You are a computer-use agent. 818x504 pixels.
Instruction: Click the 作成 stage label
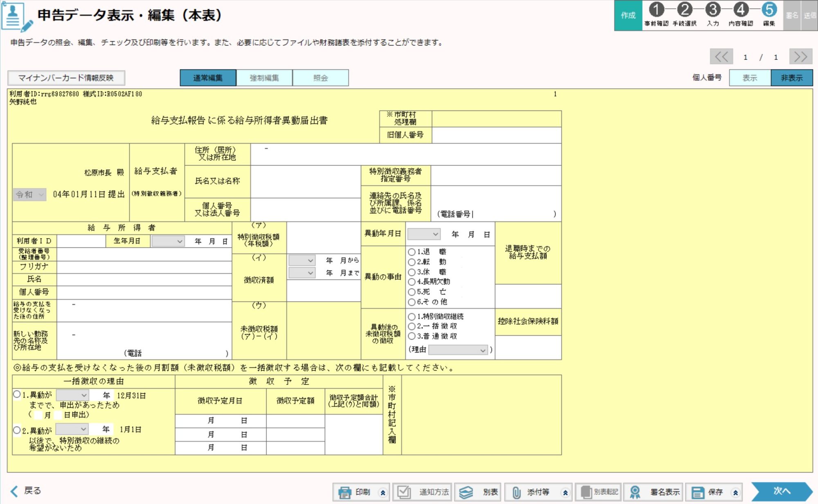click(628, 15)
